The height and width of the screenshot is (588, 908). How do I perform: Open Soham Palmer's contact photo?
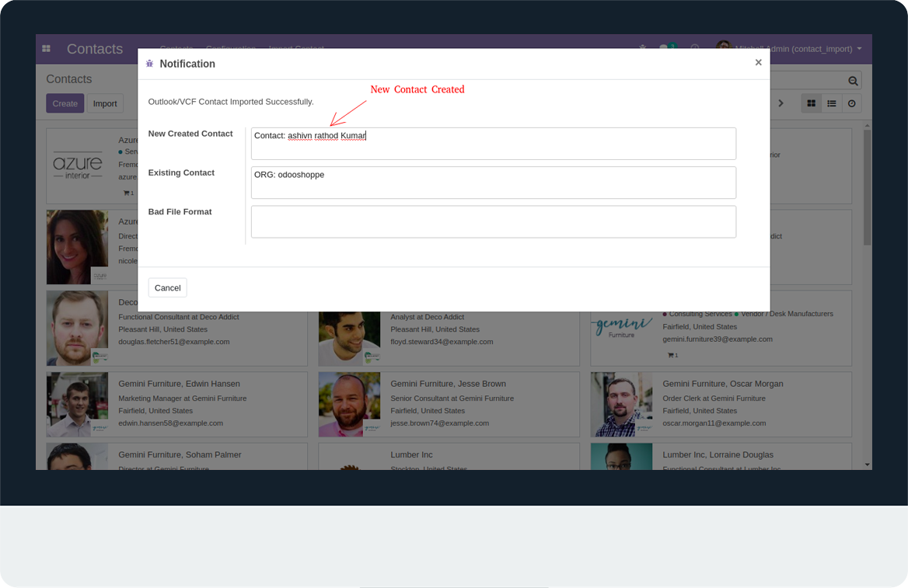coord(77,457)
